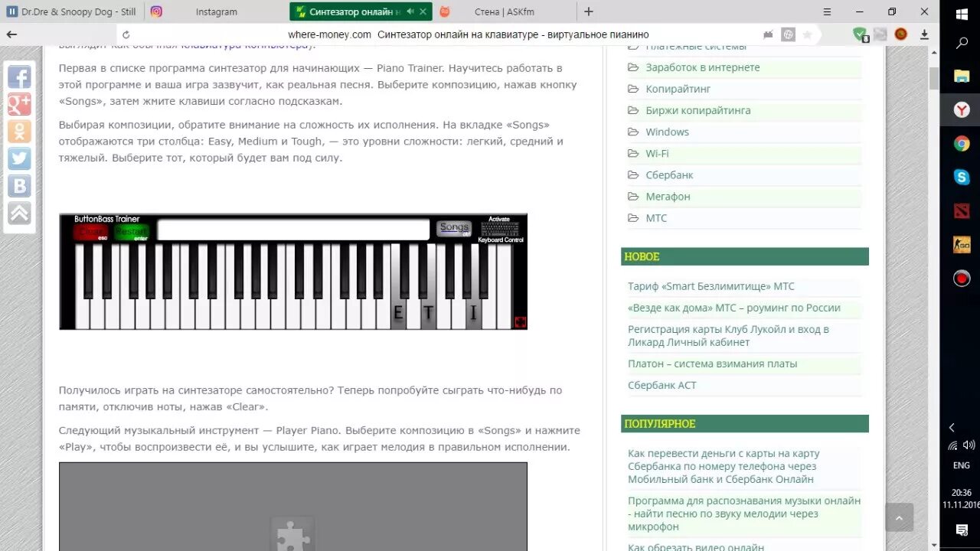
Task: Open Платон система взимания платы link
Action: pos(712,364)
